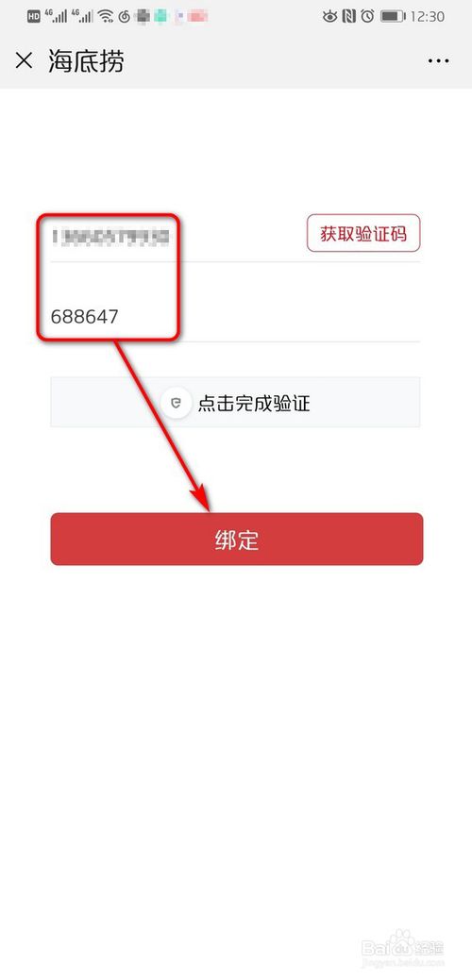Tap the 海底捞 page title
The height and width of the screenshot is (980, 472).
[86, 61]
